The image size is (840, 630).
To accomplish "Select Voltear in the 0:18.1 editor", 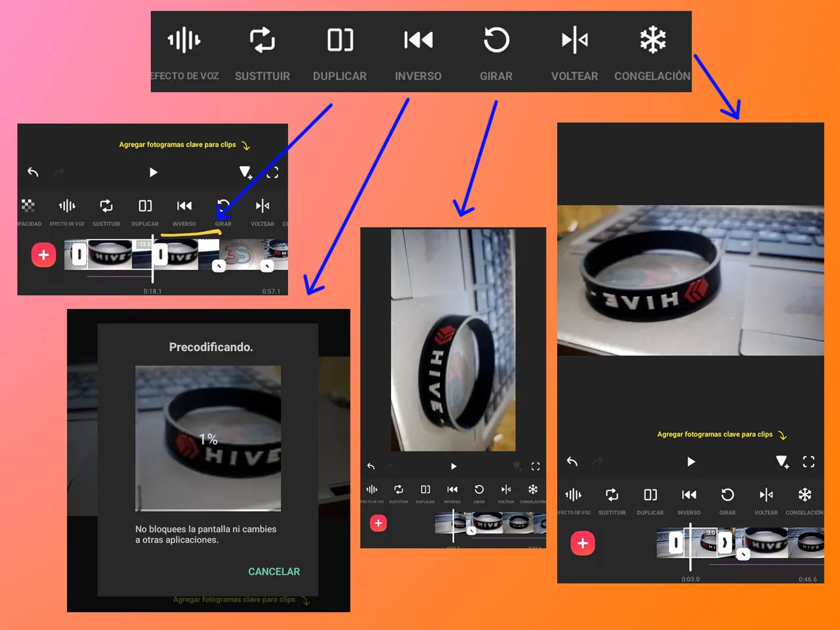I will click(262, 212).
